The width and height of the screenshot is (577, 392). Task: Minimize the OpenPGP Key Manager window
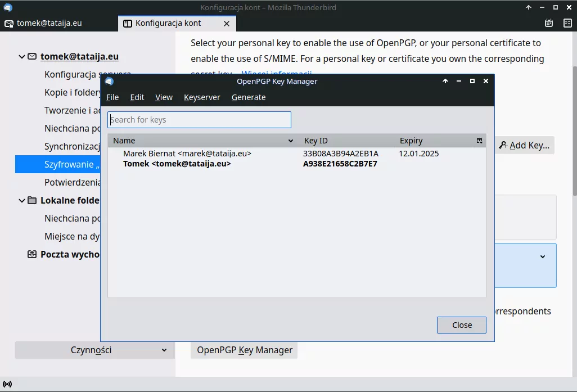(459, 81)
